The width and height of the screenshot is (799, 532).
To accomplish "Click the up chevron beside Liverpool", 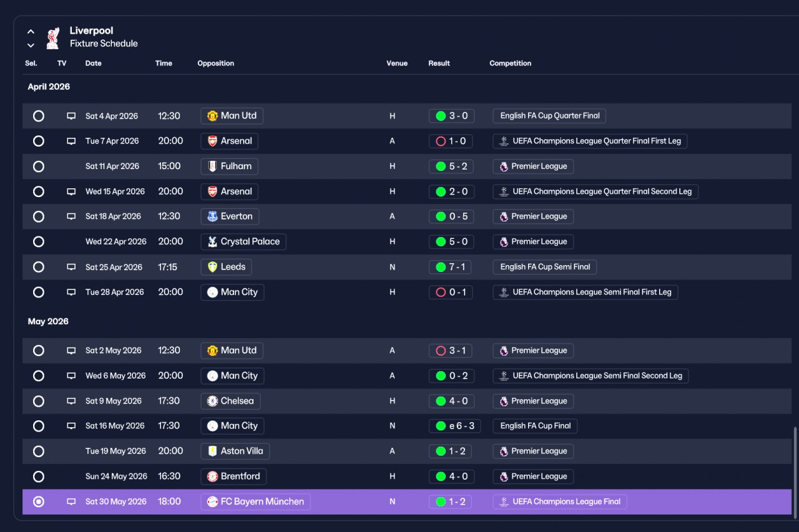I will tap(31, 31).
